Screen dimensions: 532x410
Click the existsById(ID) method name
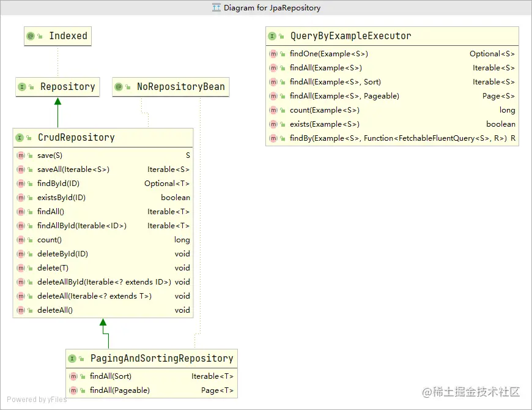61,198
